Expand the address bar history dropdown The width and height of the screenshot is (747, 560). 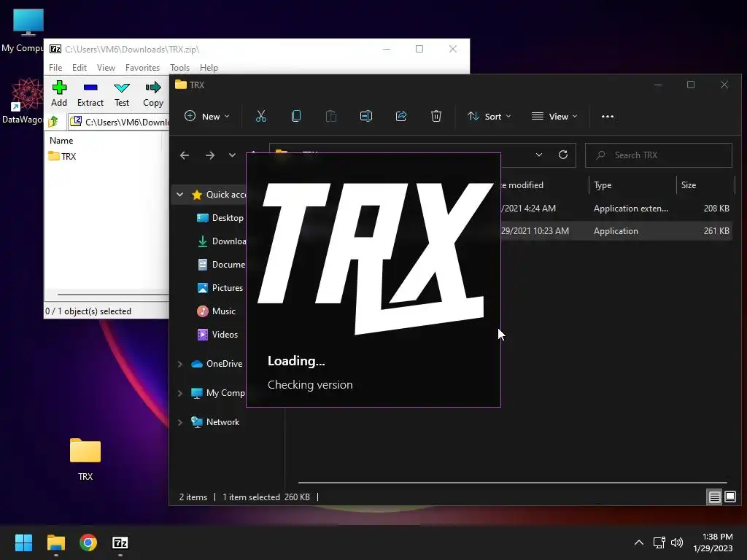point(539,155)
